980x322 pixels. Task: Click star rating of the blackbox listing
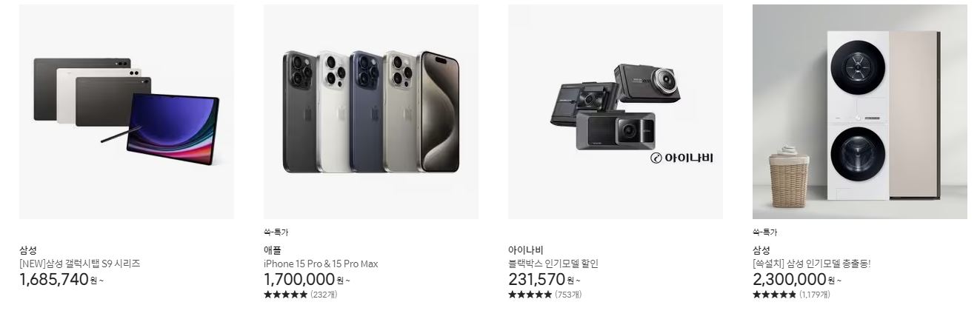pos(530,295)
